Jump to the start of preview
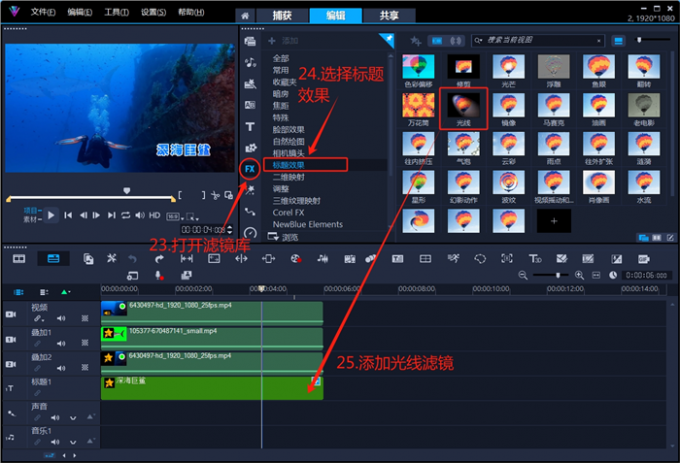 (68, 215)
